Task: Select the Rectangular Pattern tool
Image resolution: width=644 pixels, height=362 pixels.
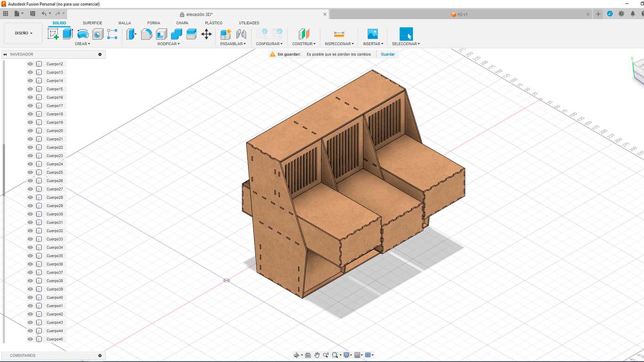Action: [x=112, y=34]
